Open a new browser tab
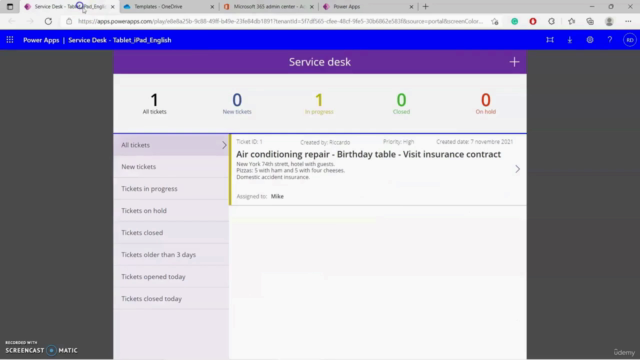Screen dimensions: 640x360 click(x=426, y=7)
